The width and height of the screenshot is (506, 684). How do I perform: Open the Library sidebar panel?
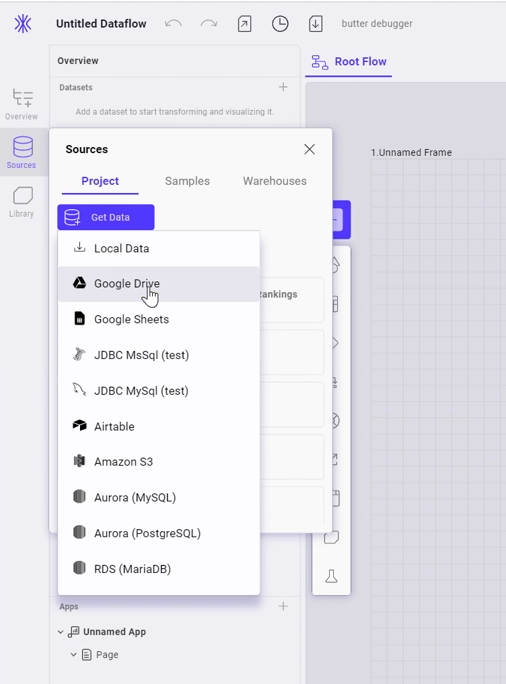pos(21,202)
